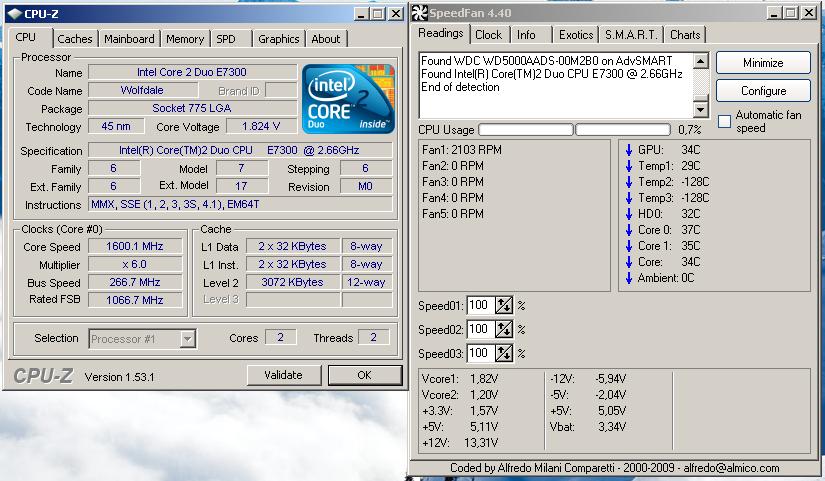The image size is (825, 481).
Task: Click the Technology value 45 nm
Action: pos(116,126)
